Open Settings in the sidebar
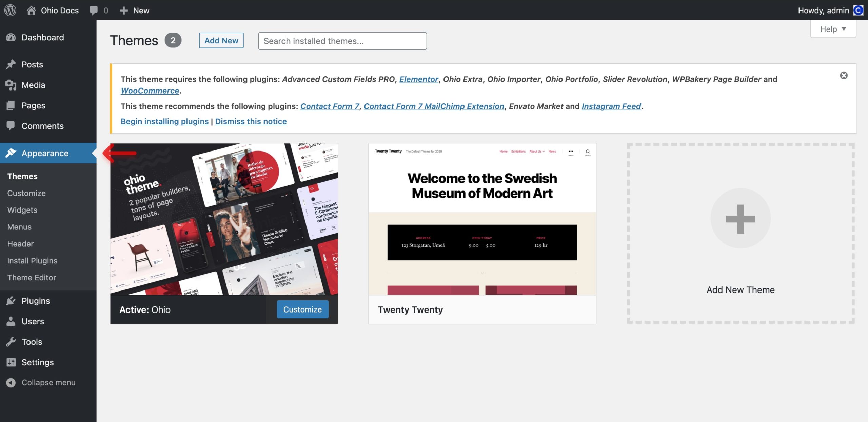Screen dimensions: 868x422 tap(38, 362)
